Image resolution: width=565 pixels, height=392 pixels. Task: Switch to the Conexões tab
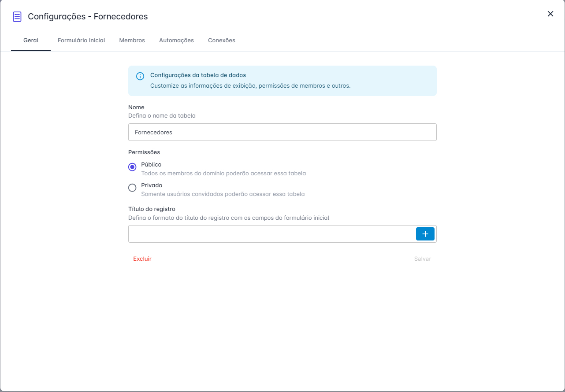(222, 40)
